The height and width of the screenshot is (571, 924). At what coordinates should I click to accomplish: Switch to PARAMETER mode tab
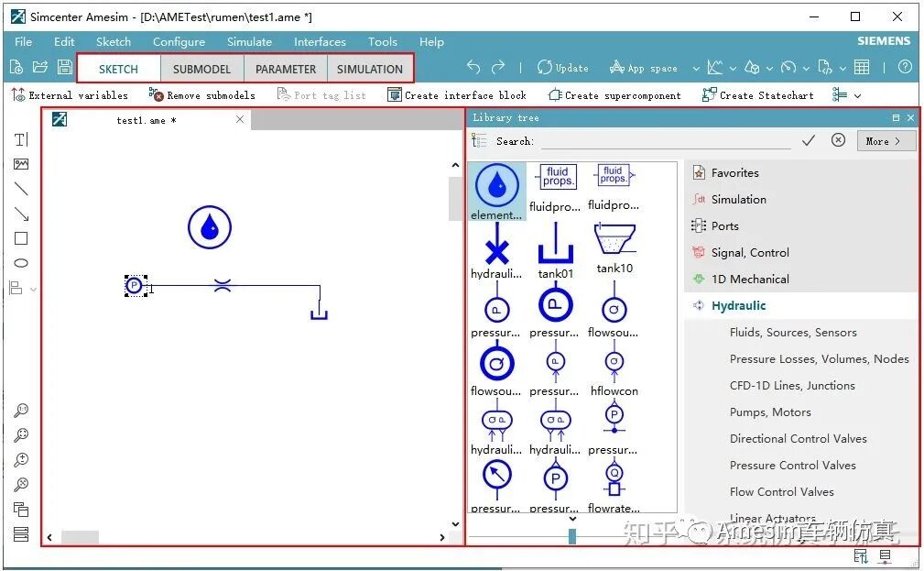(286, 69)
